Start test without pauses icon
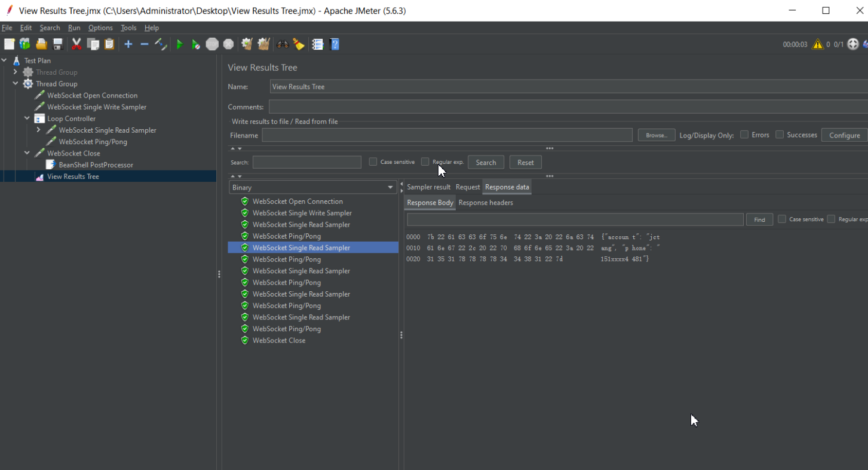Image resolution: width=868 pixels, height=470 pixels. tap(195, 44)
